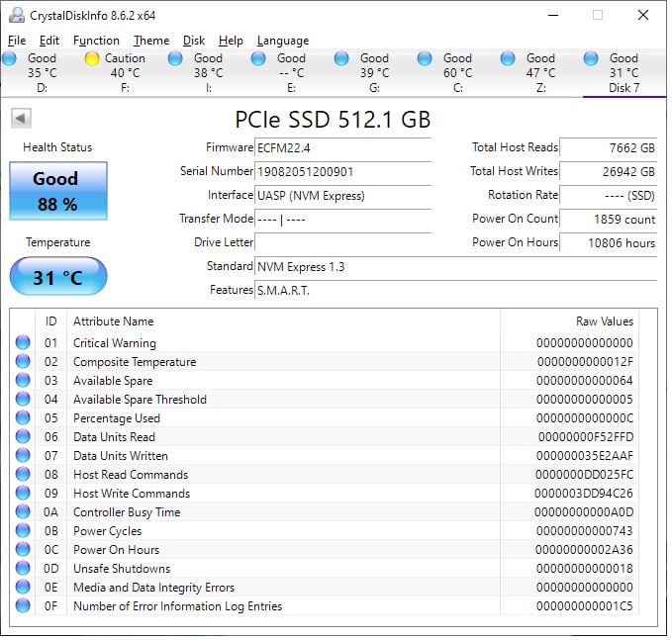Open the Help menu

coord(231,41)
